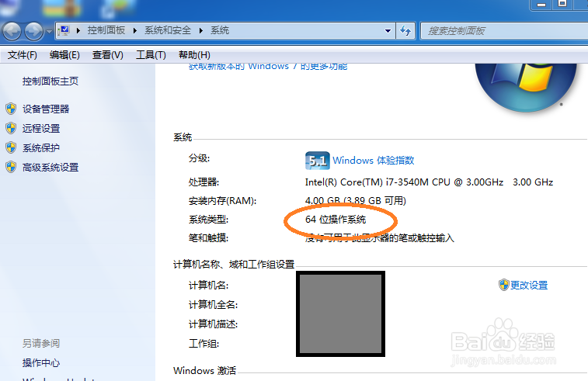
Task: Click the 计算机全名: label
Action: coord(213,305)
